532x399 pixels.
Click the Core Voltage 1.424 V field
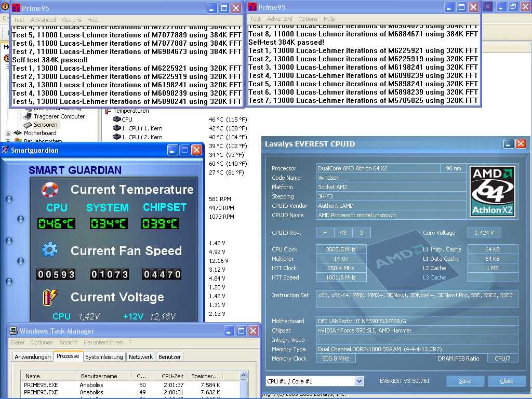484,233
